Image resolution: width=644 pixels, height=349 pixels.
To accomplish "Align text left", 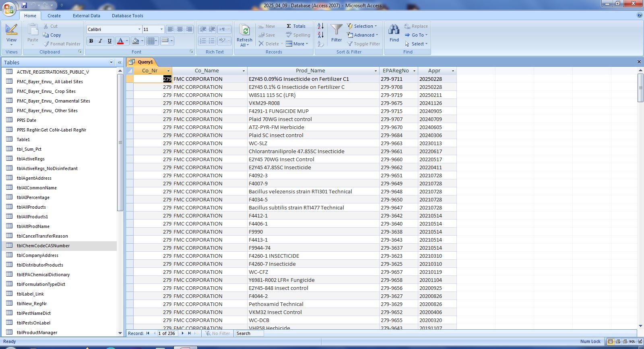I will click(171, 29).
